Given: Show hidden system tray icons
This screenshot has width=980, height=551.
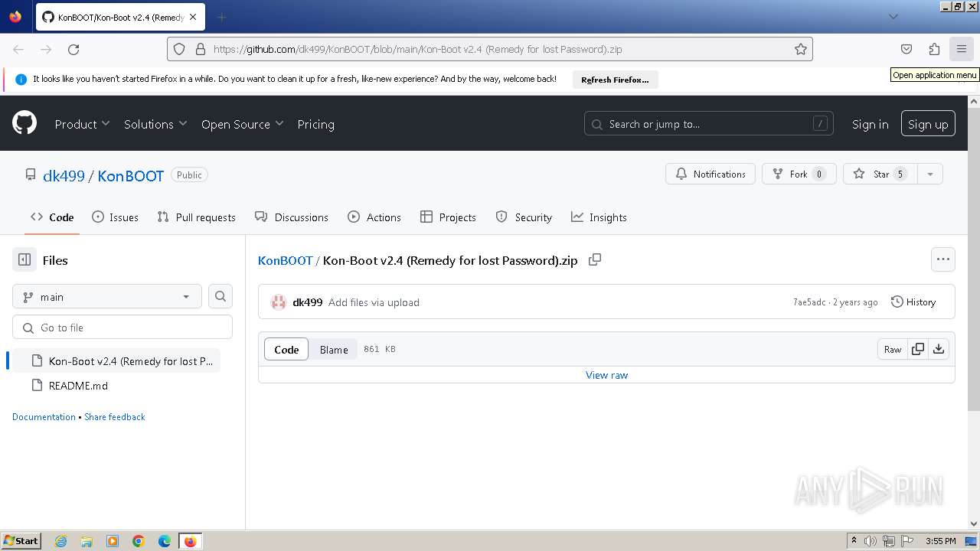Looking at the screenshot, I should (854, 541).
